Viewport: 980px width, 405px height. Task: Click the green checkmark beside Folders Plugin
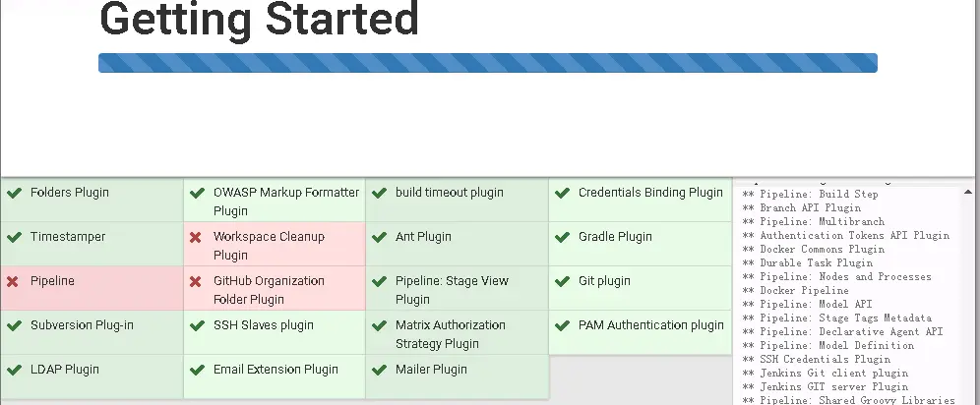14,194
